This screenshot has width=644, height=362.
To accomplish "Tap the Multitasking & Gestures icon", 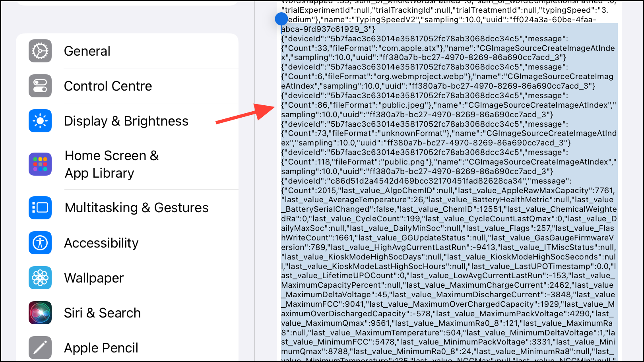I will click(40, 208).
